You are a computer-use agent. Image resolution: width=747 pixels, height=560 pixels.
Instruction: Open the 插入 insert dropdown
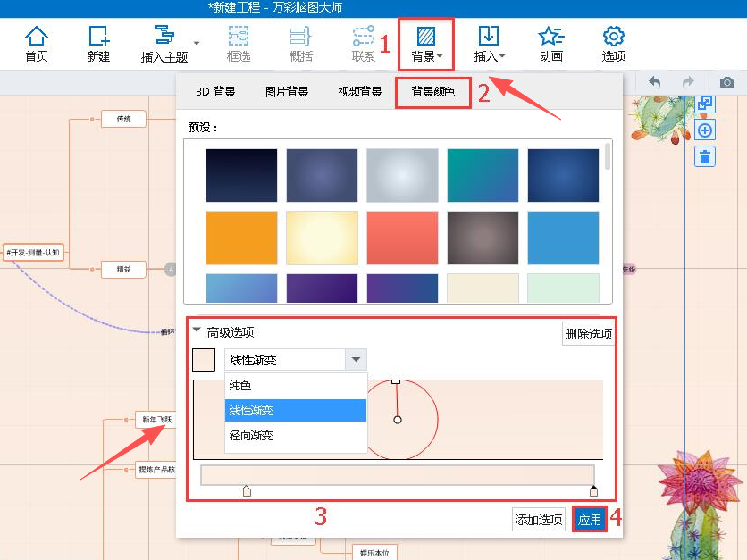[x=489, y=44]
